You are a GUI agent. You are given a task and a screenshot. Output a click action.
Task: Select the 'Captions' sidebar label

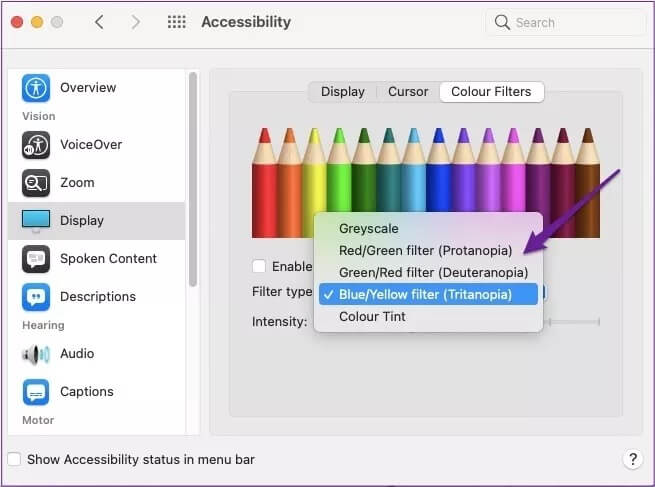(x=87, y=392)
